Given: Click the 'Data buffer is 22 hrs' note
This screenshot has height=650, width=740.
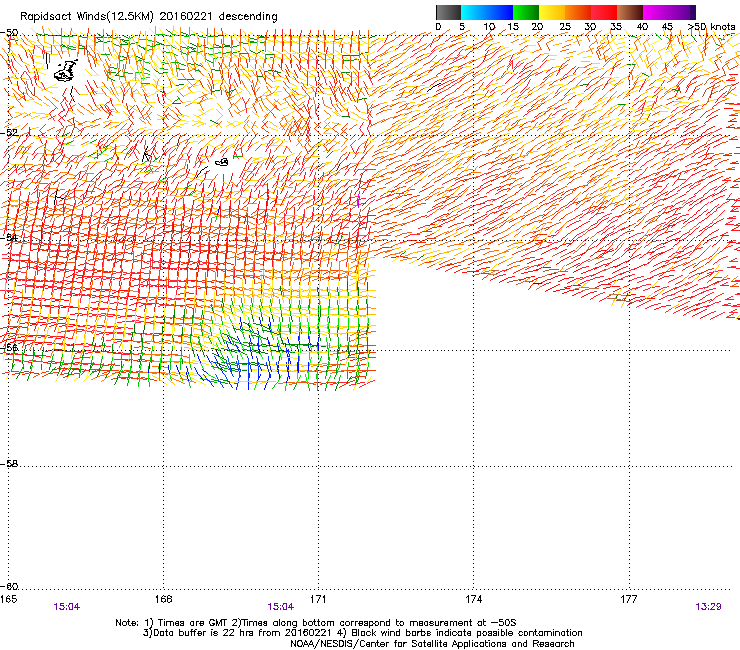Looking at the screenshot, I should pyautogui.click(x=362, y=633).
